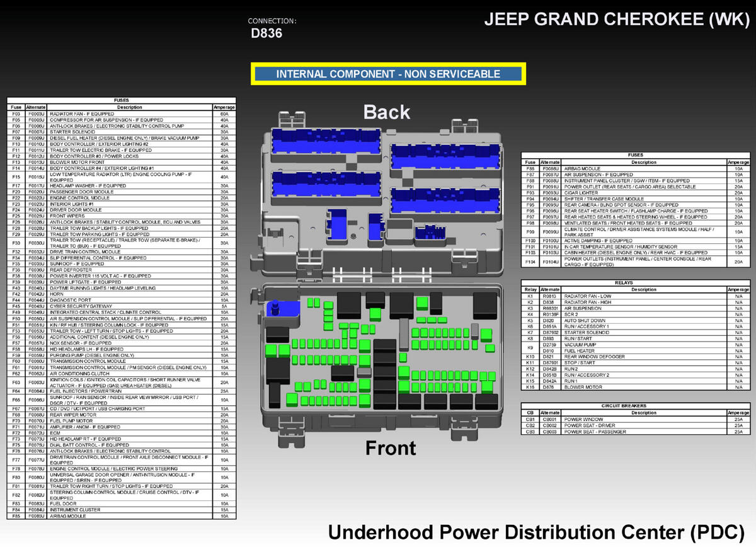Click the F22 'ENGINE CONTROL MODULE' fuse row
This screenshot has height=547, width=756.
point(122,198)
